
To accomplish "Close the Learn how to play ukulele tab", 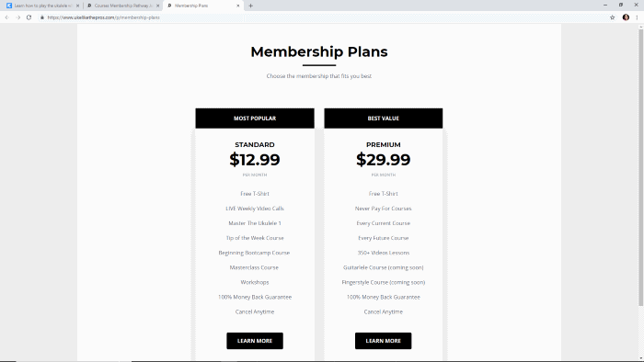I will click(x=77, y=6).
